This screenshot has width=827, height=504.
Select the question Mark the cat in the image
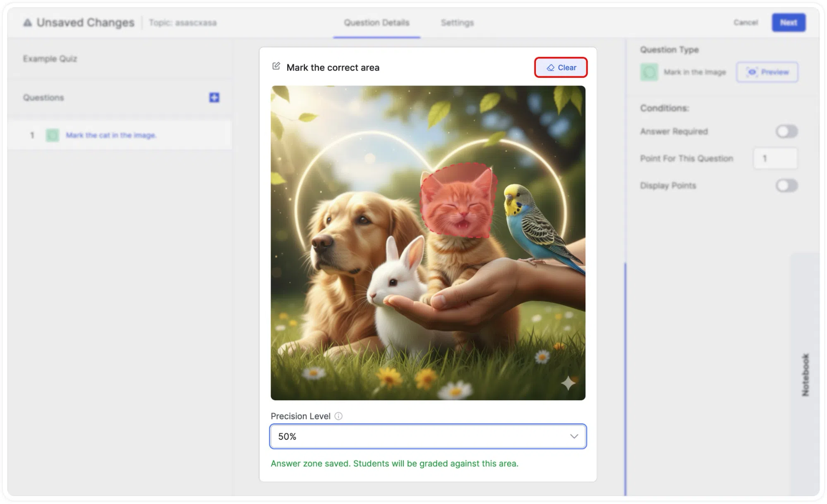point(111,135)
